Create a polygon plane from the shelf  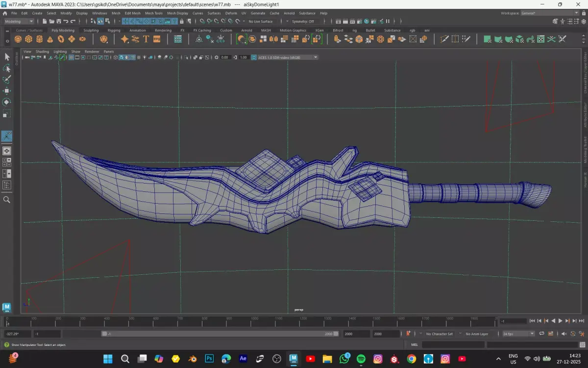pos(72,39)
